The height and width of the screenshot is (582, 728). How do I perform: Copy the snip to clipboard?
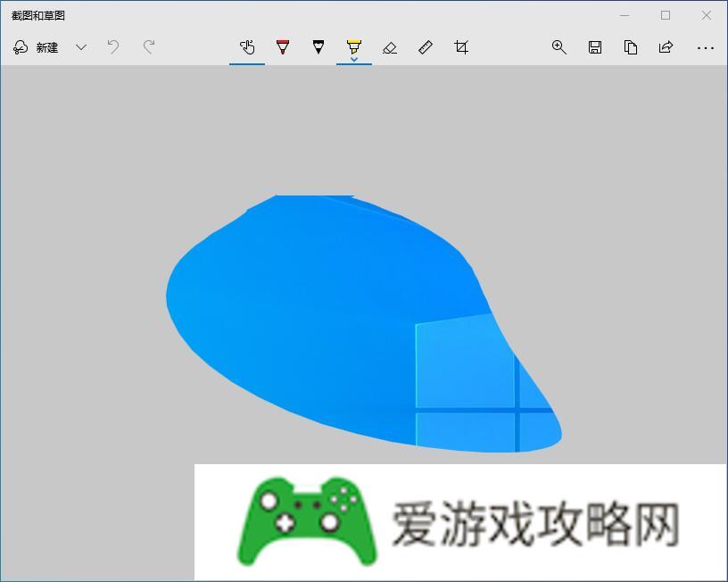click(x=631, y=47)
